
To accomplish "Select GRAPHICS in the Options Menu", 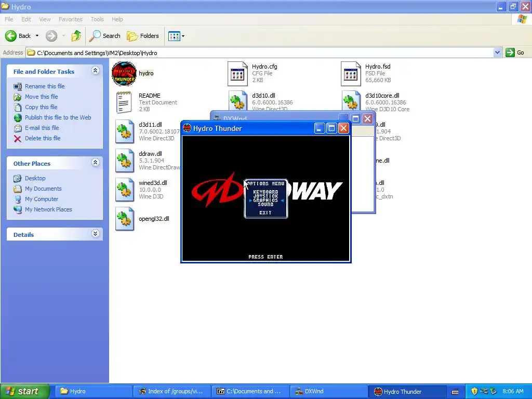I will tap(265, 200).
